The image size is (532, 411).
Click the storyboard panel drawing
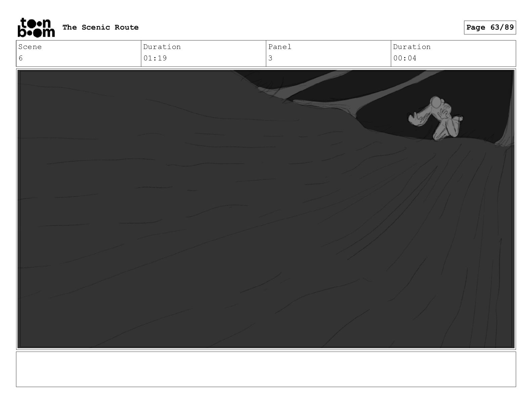pos(266,209)
